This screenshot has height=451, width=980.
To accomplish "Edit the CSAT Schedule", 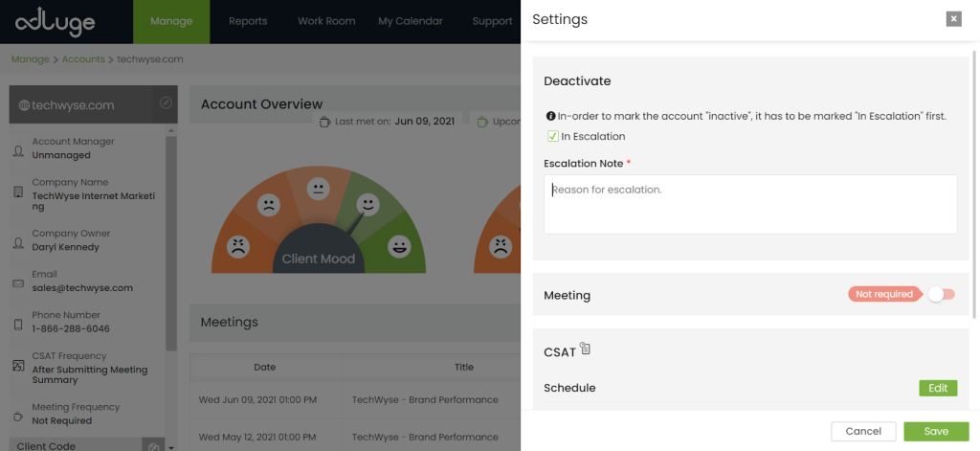I will (937, 388).
